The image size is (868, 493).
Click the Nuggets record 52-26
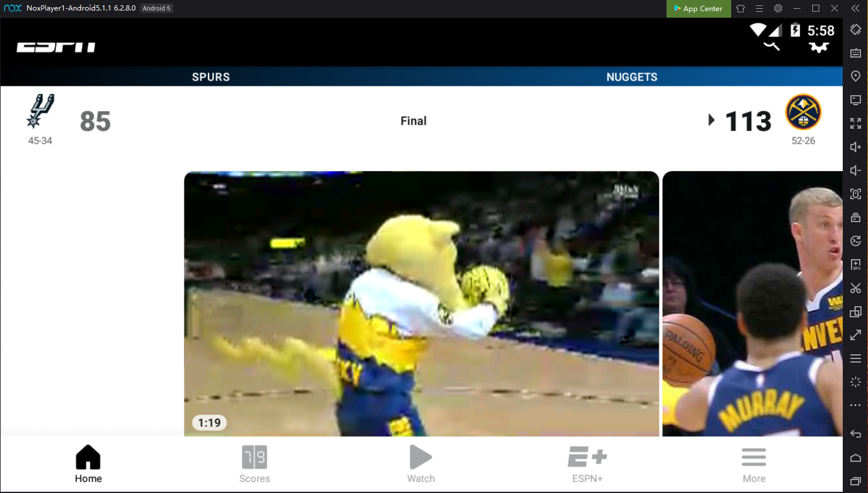pos(803,141)
